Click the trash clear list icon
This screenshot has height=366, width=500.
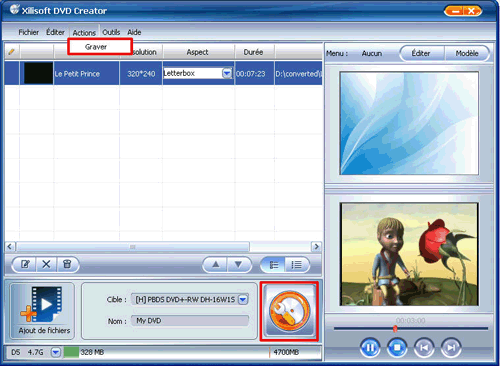tap(67, 265)
